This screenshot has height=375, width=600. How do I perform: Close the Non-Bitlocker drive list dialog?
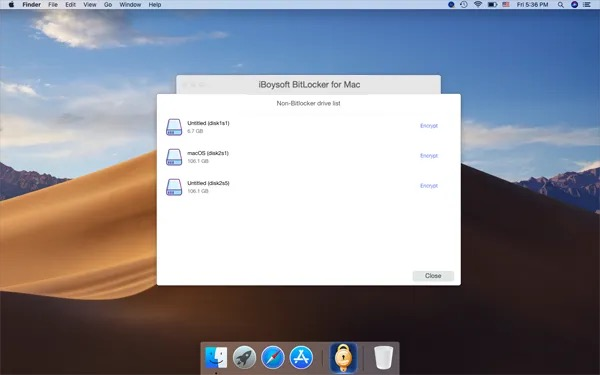[433, 276]
